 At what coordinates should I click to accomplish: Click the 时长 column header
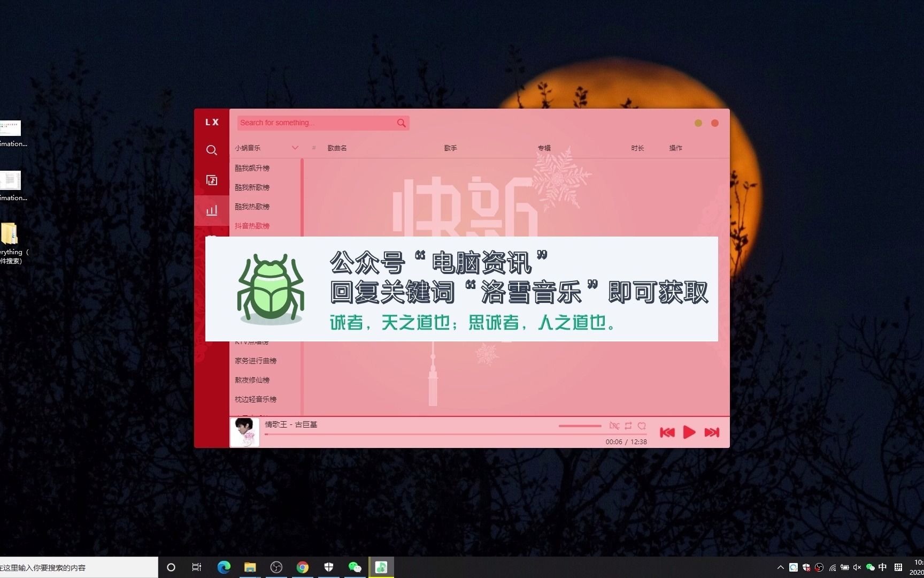click(x=637, y=148)
